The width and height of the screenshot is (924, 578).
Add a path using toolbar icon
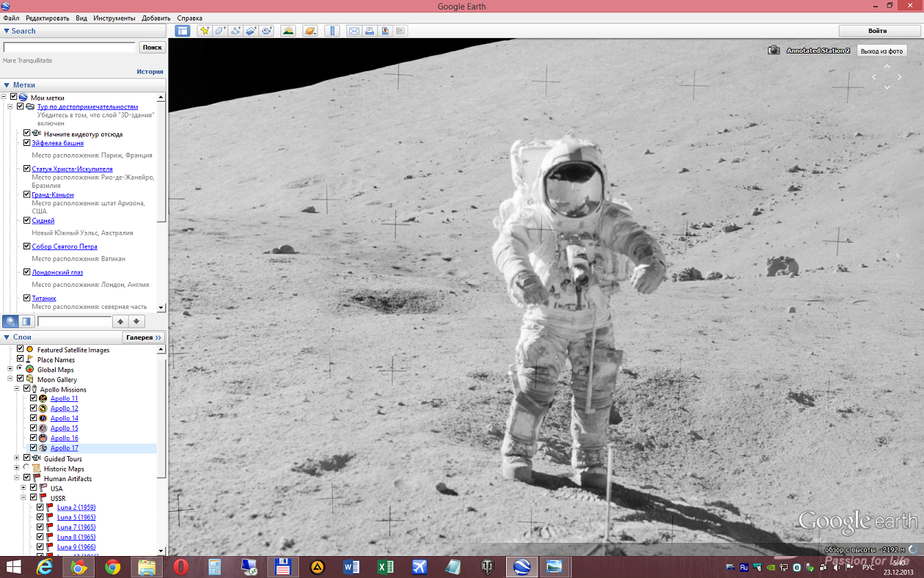click(235, 31)
